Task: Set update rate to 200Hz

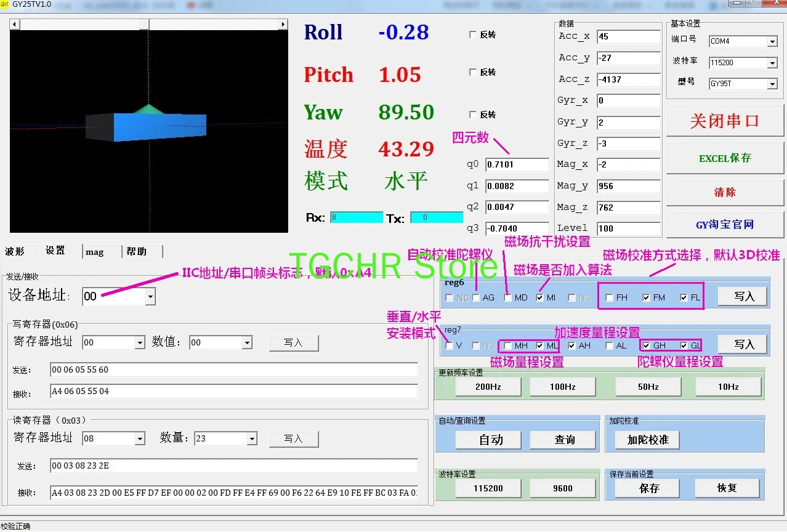Action: [488, 387]
